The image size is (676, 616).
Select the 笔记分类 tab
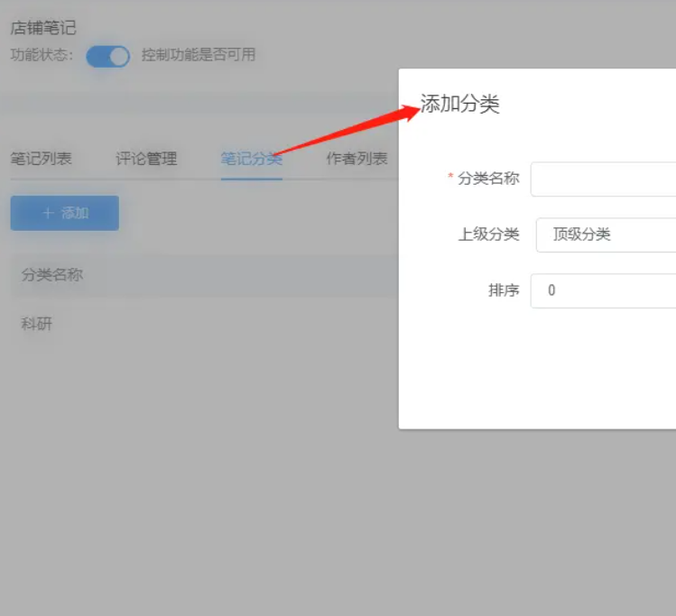pos(252,159)
